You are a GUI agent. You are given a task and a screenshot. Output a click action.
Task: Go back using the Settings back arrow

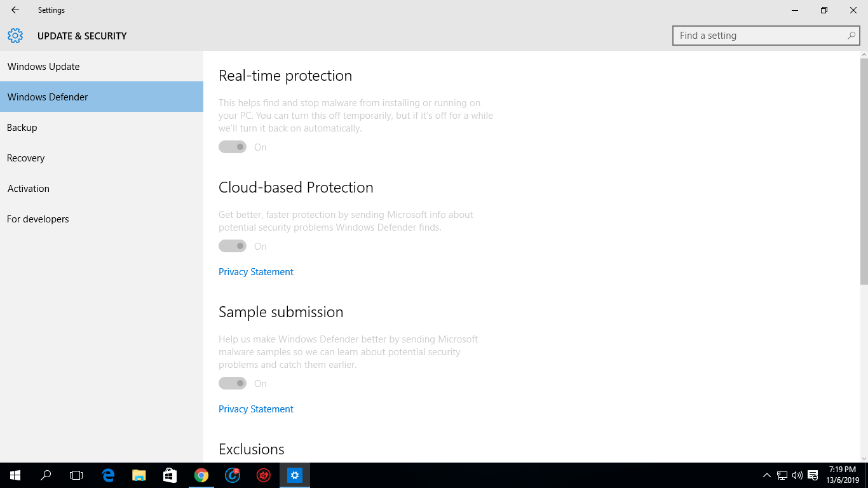tap(15, 10)
